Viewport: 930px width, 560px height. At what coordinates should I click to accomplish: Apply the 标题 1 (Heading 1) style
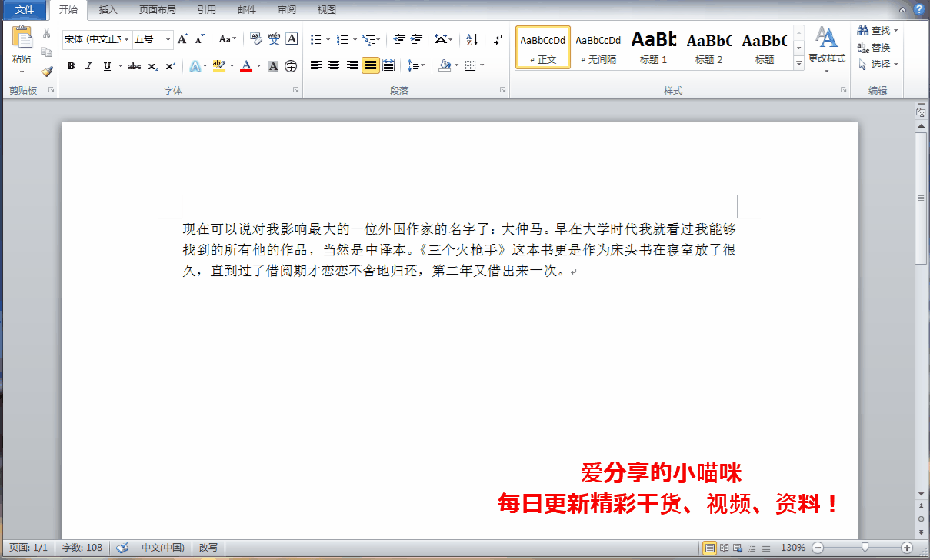click(654, 47)
